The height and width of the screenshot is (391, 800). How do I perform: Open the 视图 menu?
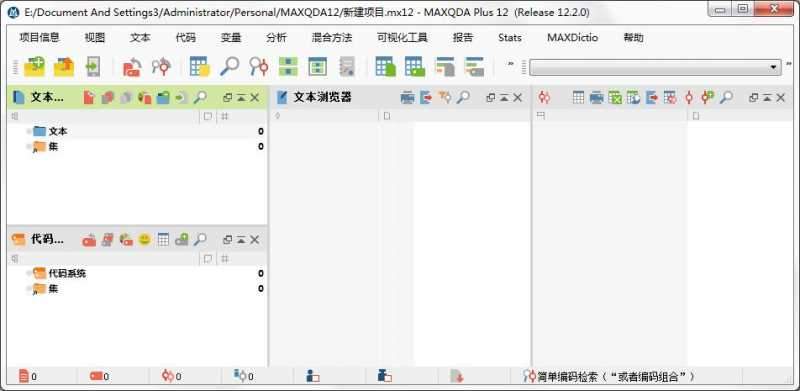94,37
